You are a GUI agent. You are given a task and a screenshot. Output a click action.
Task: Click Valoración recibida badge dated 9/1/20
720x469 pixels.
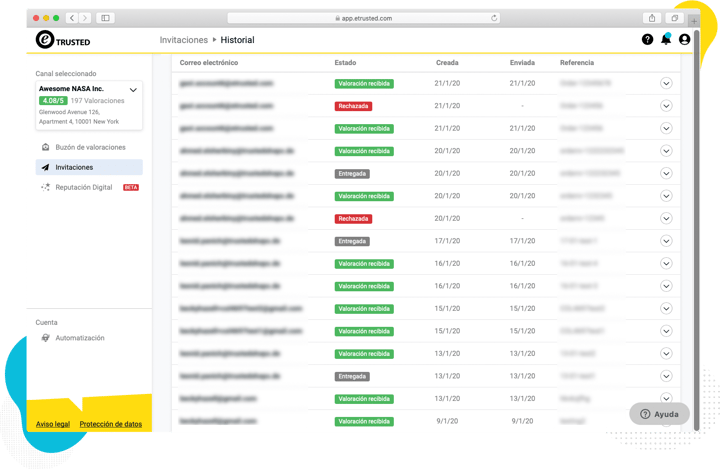pyautogui.click(x=364, y=421)
